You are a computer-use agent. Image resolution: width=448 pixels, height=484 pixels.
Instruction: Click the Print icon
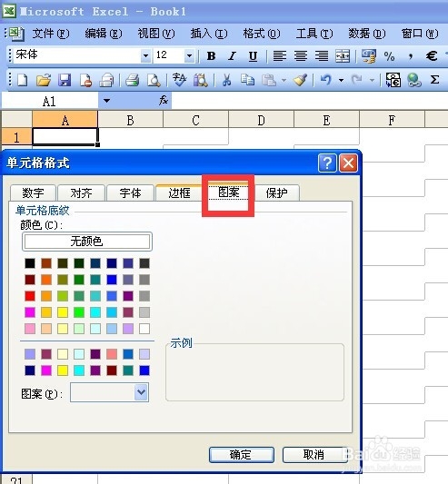[x=133, y=80]
